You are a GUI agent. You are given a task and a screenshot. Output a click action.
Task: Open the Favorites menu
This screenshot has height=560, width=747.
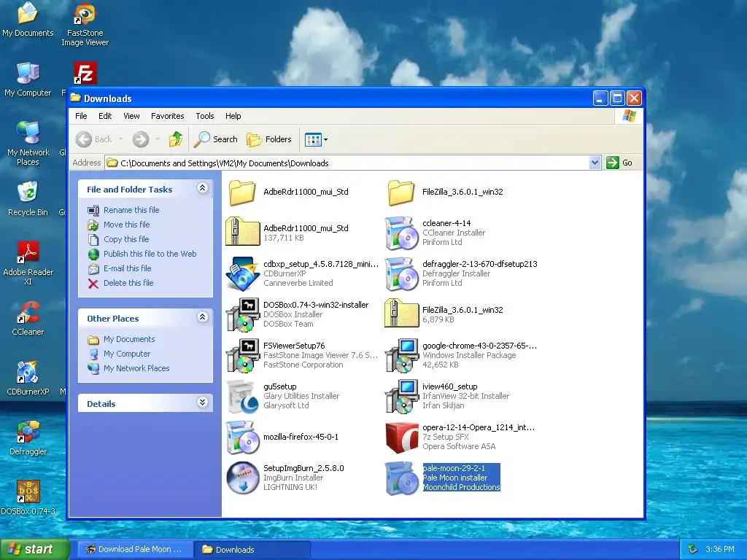coord(167,116)
